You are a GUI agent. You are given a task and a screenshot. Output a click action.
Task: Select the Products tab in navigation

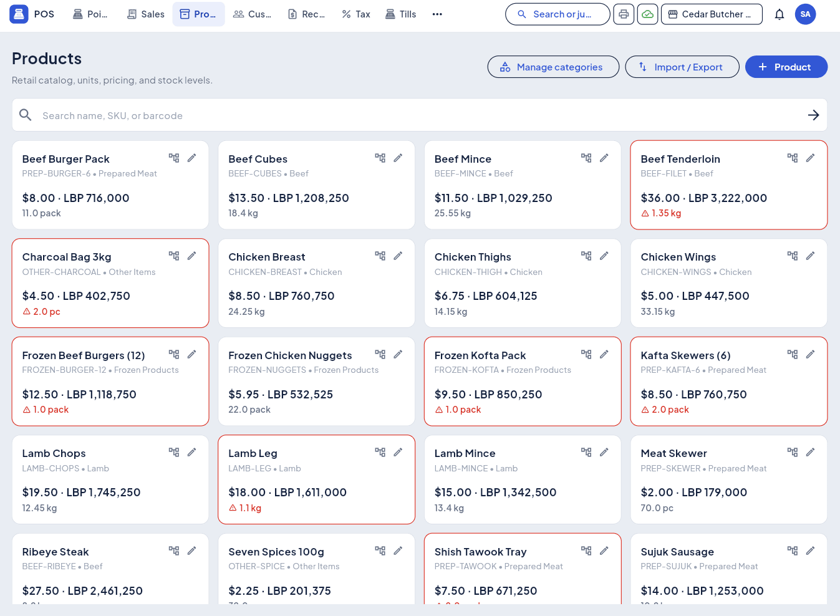pos(198,14)
